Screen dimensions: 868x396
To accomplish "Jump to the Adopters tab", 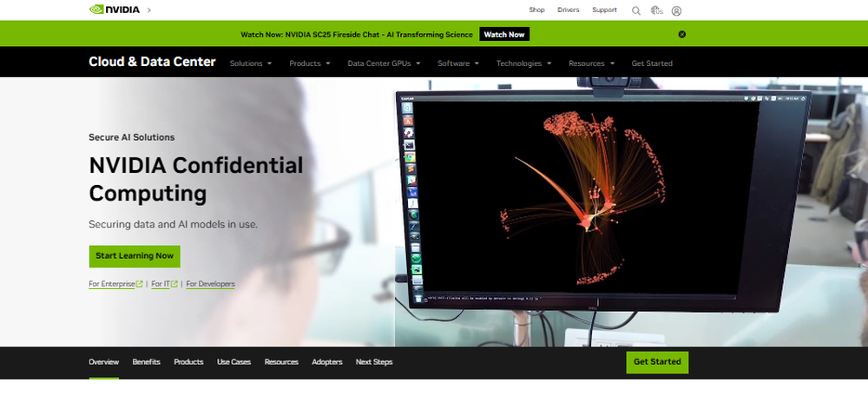I will 327,362.
